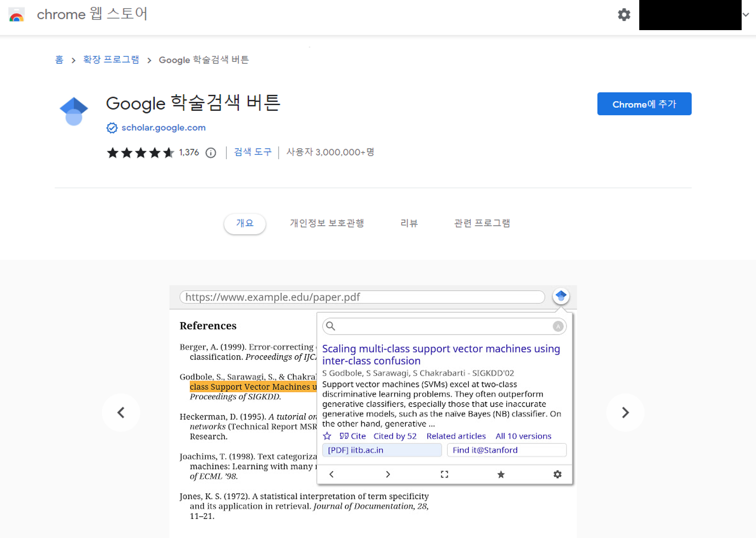Image resolution: width=756 pixels, height=538 pixels.
Task: Open the All 10 versions link
Action: 523,436
